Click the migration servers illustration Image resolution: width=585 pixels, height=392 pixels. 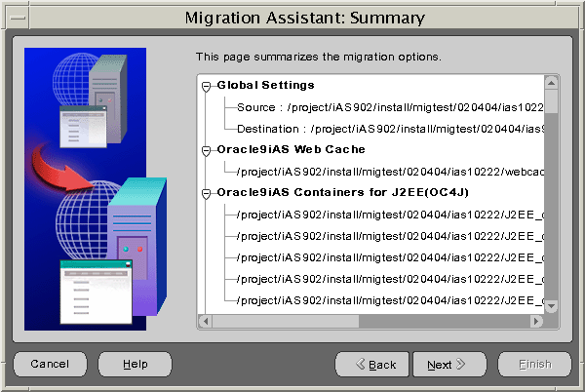(96, 189)
